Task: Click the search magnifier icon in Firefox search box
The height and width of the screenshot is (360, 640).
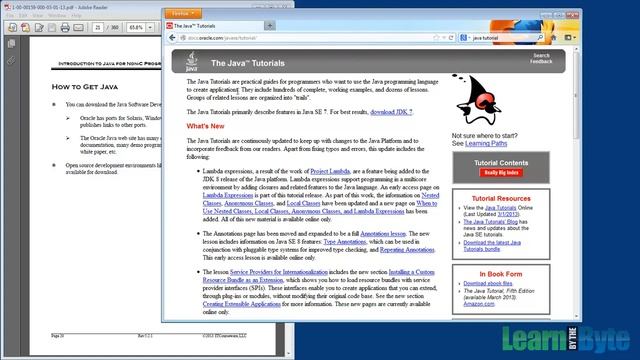Action: click(x=540, y=38)
